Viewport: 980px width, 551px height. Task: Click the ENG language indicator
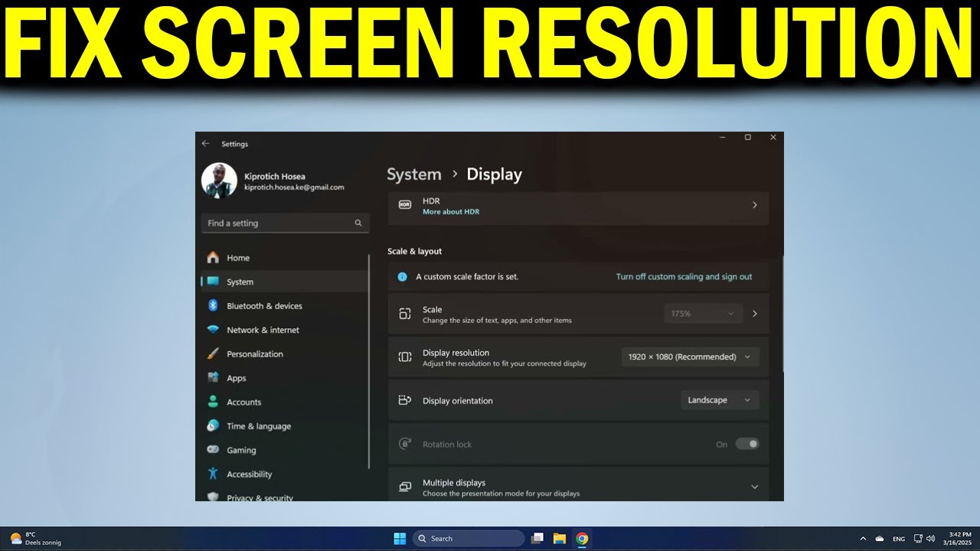click(x=899, y=539)
